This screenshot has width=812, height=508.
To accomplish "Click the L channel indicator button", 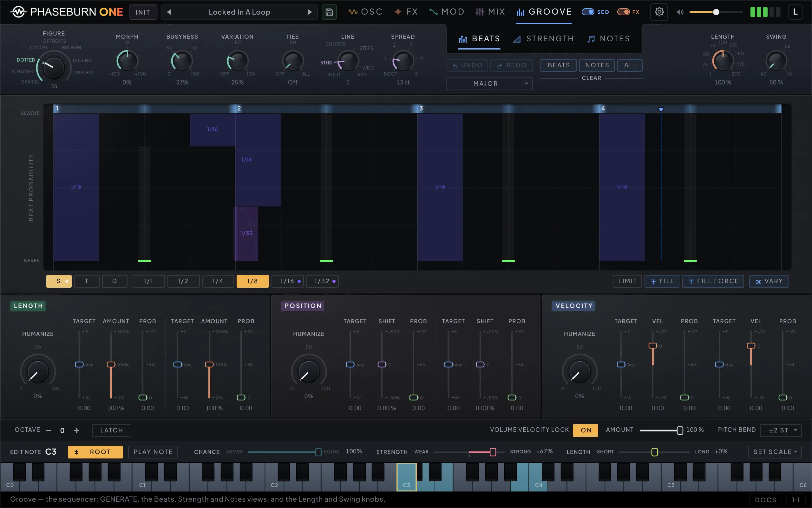I will [795, 12].
